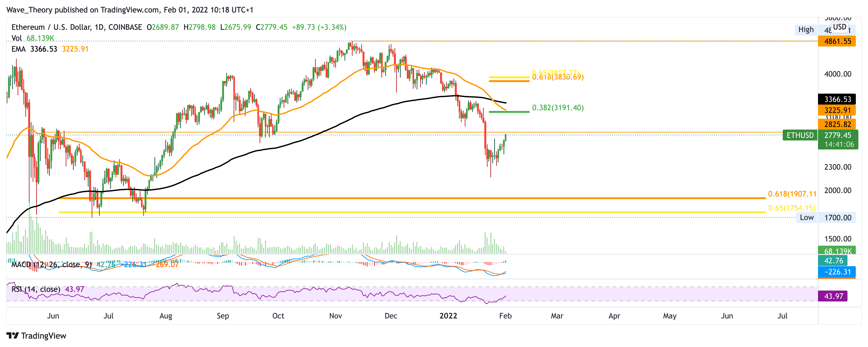Select the EMA indicator legend
Screen dimensions: 868x347
(18, 49)
